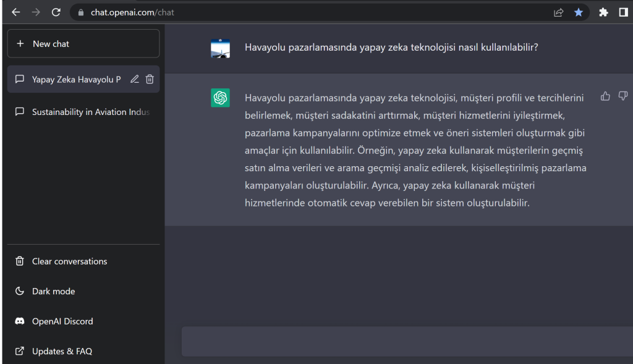Bookmark page with the star icon
The width and height of the screenshot is (633, 364).
(579, 12)
